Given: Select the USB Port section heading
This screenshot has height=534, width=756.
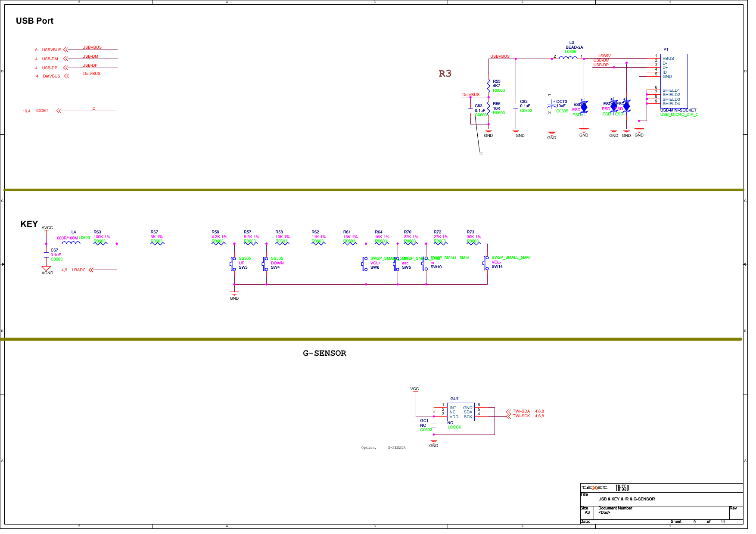Looking at the screenshot, I should [x=35, y=21].
